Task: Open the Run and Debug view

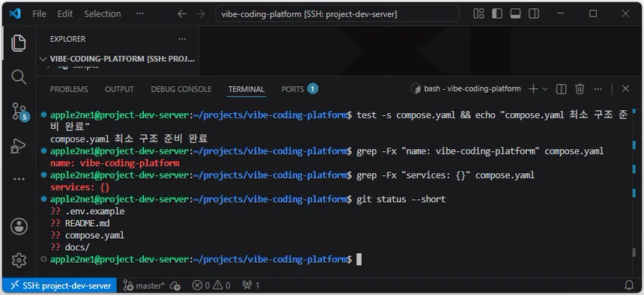Action: click(19, 146)
